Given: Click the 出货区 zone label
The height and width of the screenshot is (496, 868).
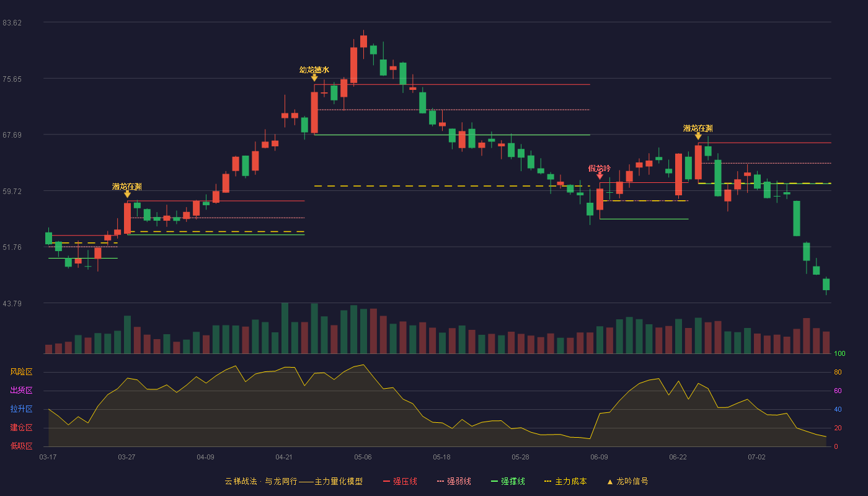Looking at the screenshot, I should (21, 391).
